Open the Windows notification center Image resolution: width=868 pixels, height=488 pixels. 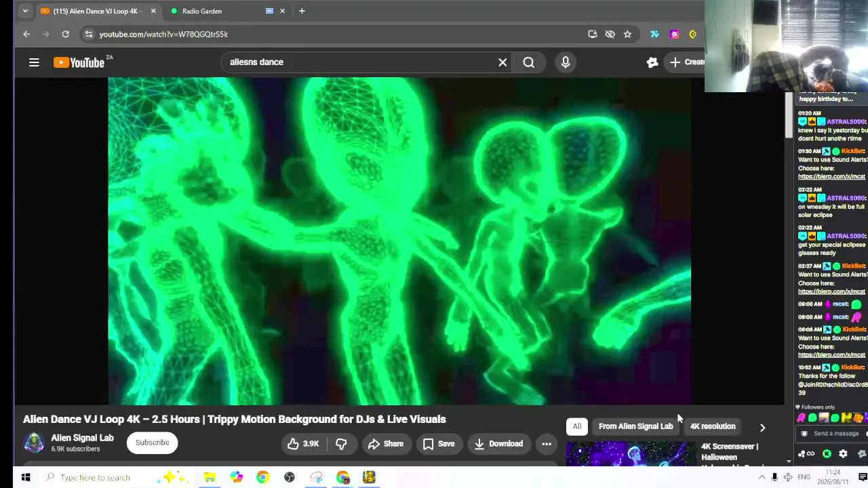coord(863,477)
